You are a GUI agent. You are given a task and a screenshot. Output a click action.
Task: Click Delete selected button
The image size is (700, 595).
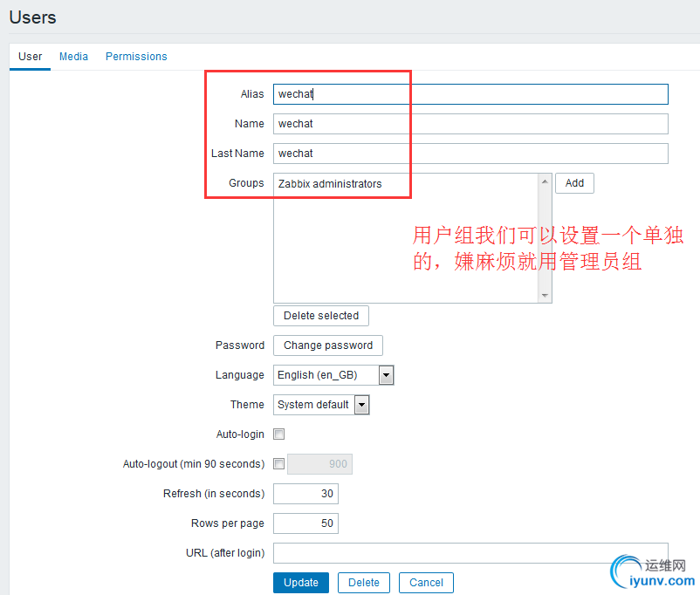(x=321, y=316)
